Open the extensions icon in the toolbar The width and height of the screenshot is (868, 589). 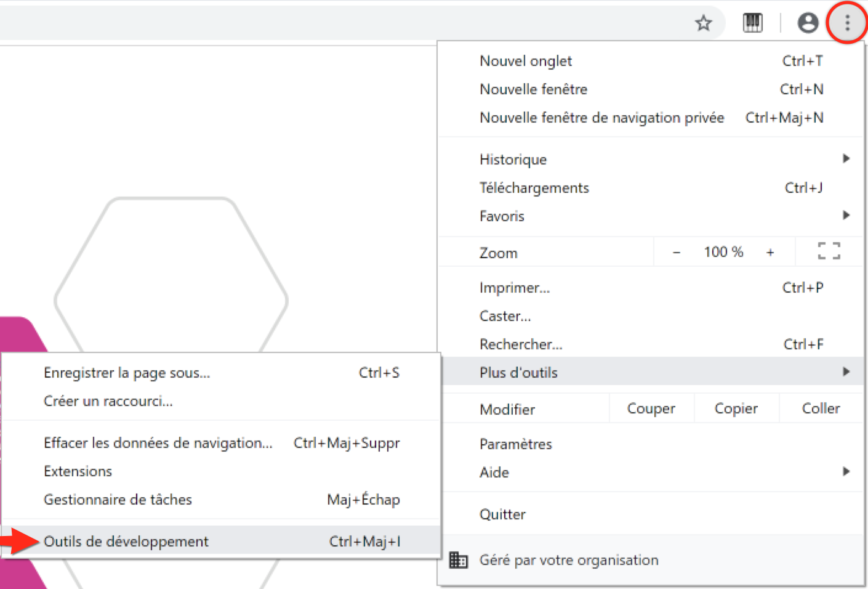click(752, 23)
